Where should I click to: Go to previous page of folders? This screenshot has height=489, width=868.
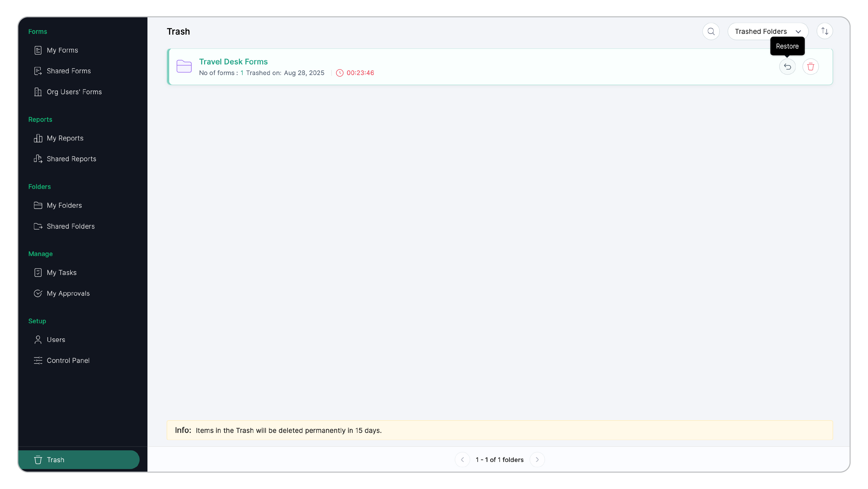tap(462, 460)
